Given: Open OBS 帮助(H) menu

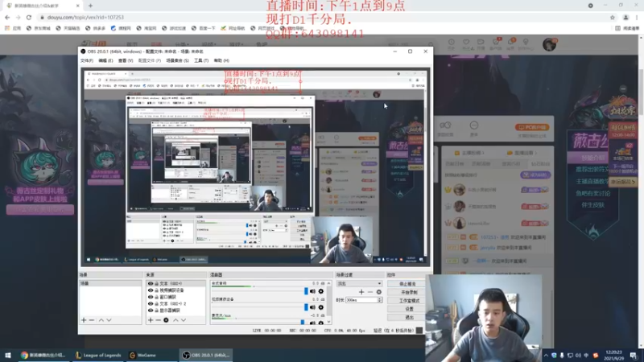Looking at the screenshot, I should 221,60.
